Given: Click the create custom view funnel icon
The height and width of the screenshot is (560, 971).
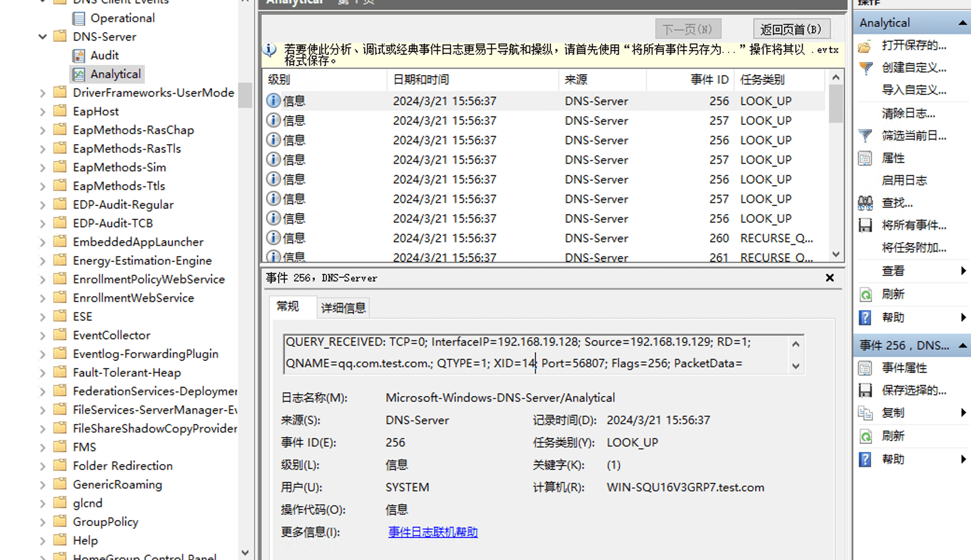Looking at the screenshot, I should [x=865, y=68].
